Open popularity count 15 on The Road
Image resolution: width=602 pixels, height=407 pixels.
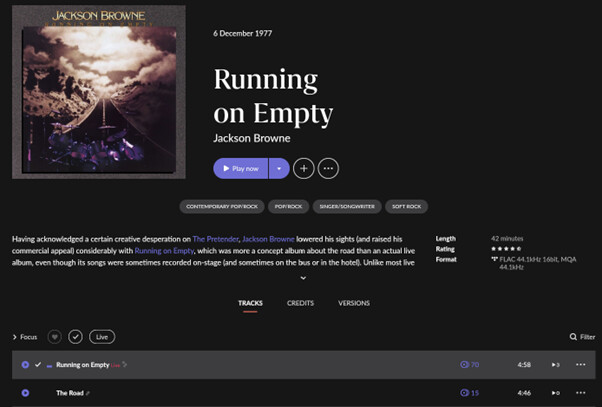pyautogui.click(x=470, y=393)
